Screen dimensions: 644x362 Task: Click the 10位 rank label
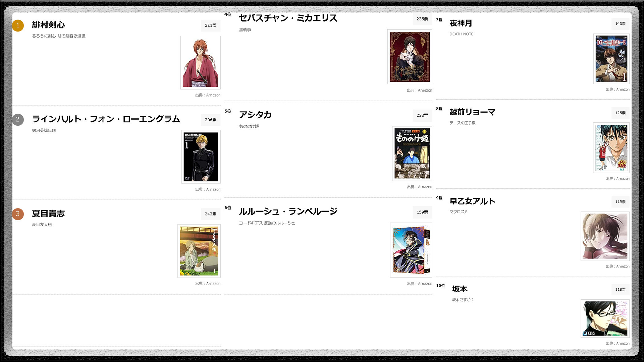coord(440,286)
